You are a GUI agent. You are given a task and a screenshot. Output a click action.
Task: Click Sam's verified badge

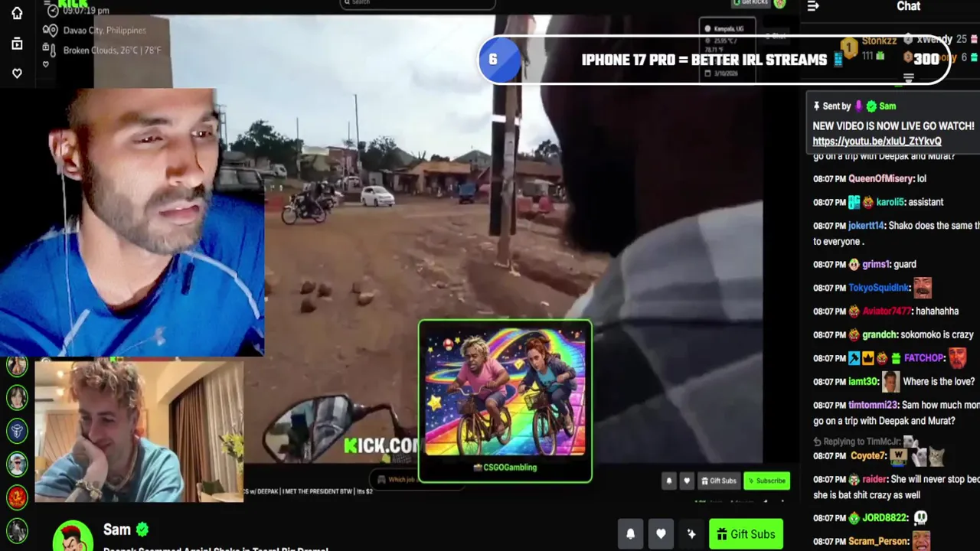tap(142, 530)
